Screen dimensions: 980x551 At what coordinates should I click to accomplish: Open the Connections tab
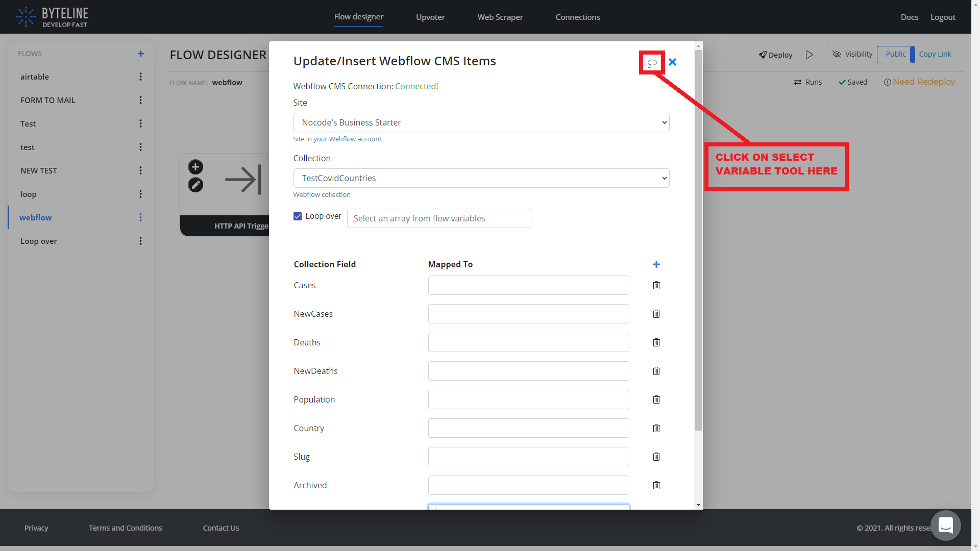point(578,17)
